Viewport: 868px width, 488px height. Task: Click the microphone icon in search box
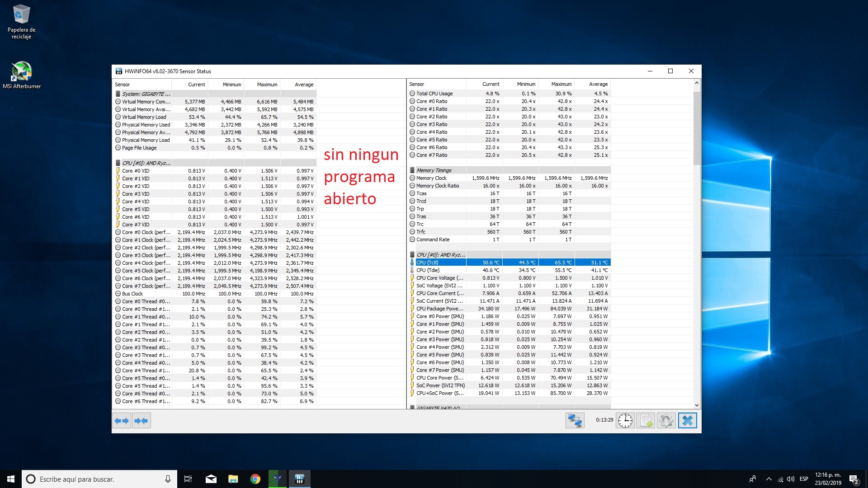pos(168,479)
